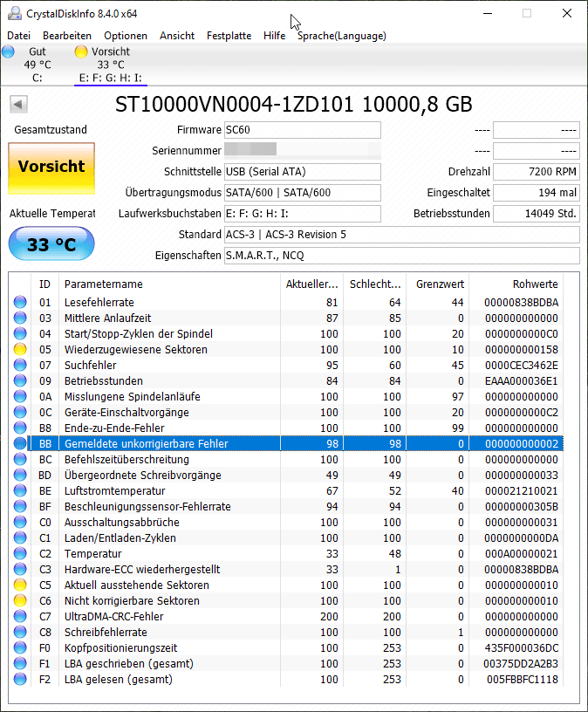Click the status icon for Hardware-ECC wiederhergestellt
This screenshot has height=712, width=588.
coord(20,569)
